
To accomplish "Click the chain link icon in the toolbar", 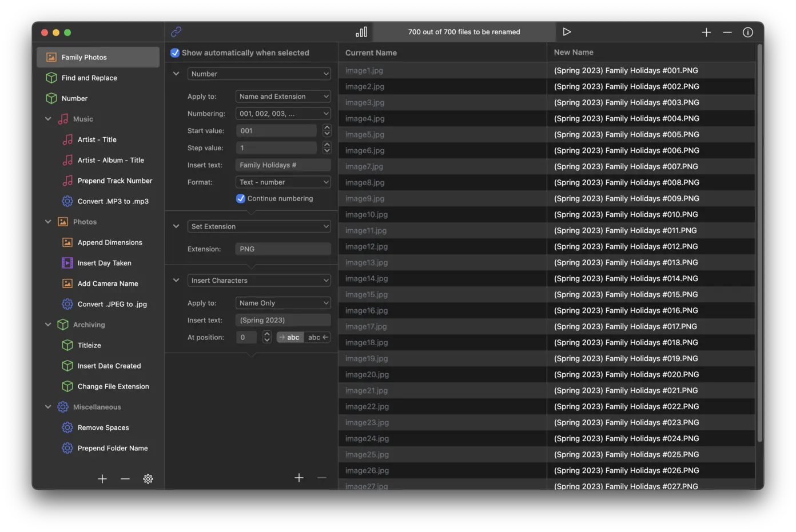I will (x=176, y=32).
